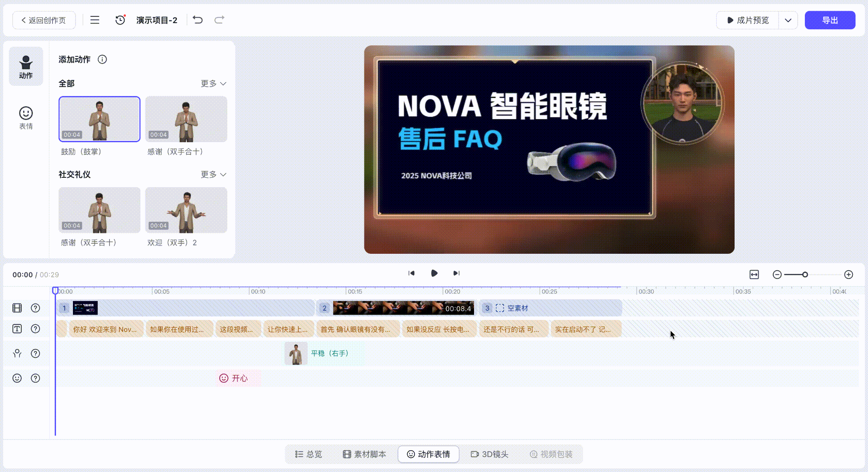The width and height of the screenshot is (868, 472).
Task: Click the playhead marker at 00:00
Action: (x=55, y=291)
